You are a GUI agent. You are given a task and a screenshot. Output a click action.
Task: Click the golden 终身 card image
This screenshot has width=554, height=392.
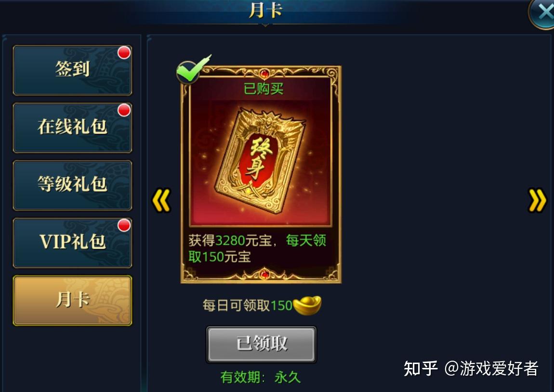coord(261,161)
